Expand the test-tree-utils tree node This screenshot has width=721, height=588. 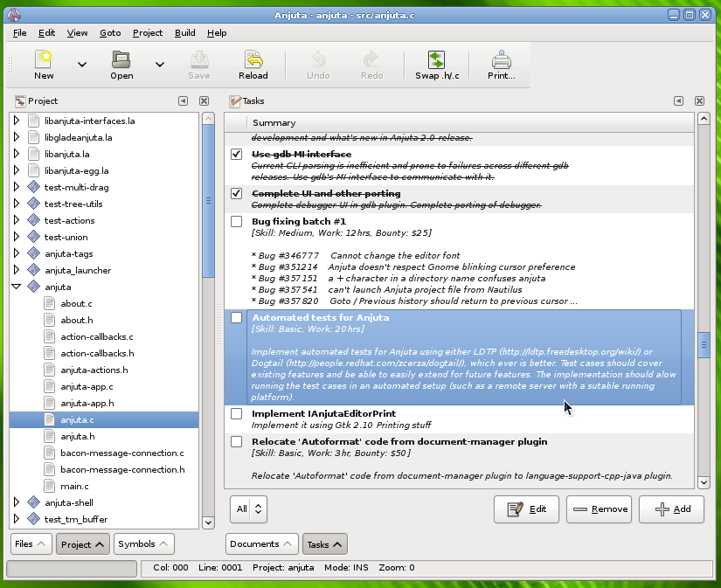17,204
